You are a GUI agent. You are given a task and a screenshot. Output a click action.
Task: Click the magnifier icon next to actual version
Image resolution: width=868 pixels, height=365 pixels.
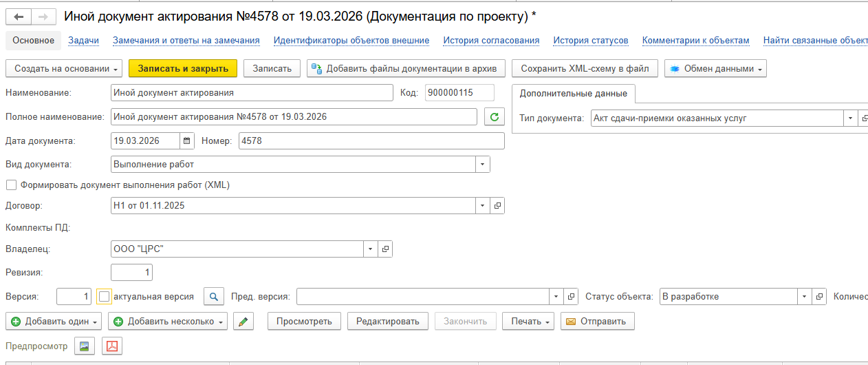[x=215, y=297]
